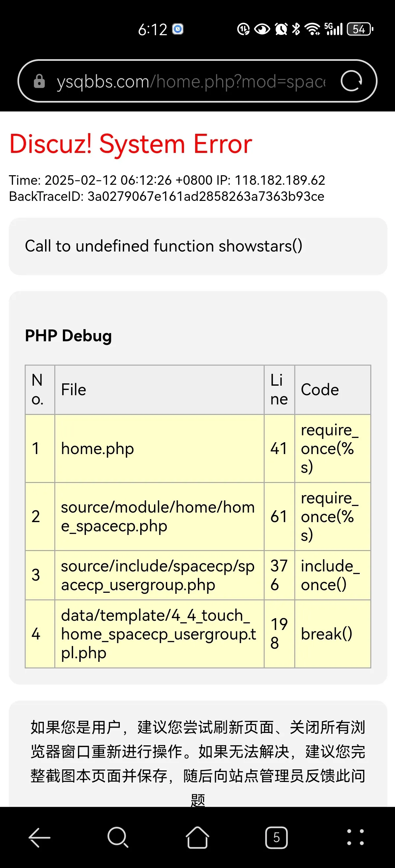
Task: Select line number 198 cell
Action: click(x=279, y=634)
